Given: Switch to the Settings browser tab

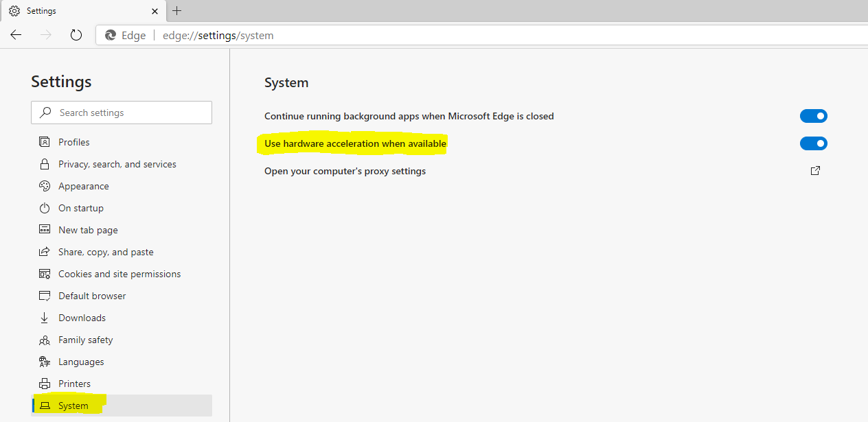Looking at the screenshot, I should pos(82,10).
